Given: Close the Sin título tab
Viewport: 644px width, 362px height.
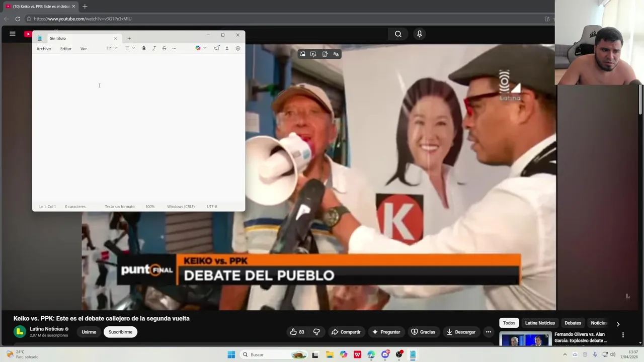Looking at the screenshot, I should (x=115, y=38).
